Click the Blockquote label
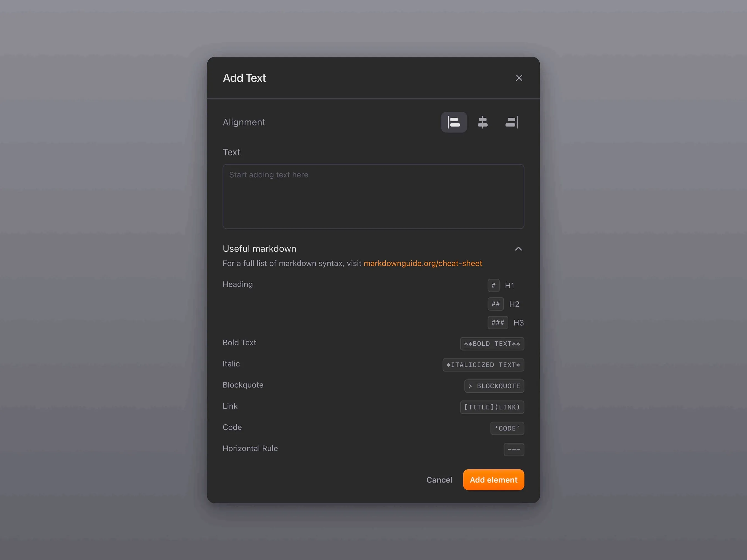 tap(243, 385)
